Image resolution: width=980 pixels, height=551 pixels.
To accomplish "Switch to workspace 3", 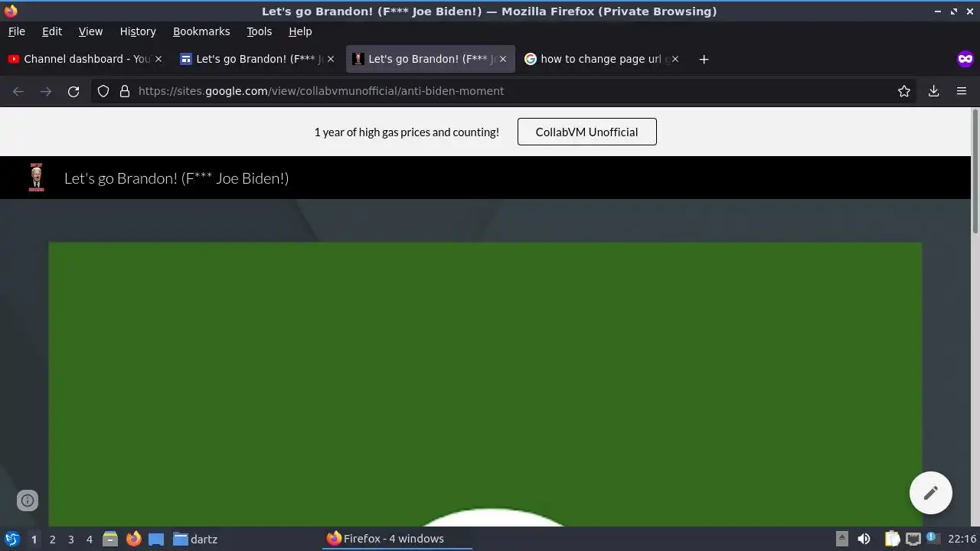I will tap(70, 539).
